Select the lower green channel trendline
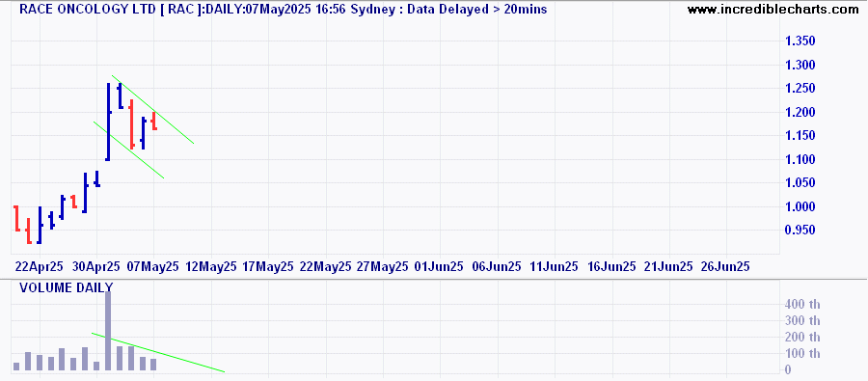The image size is (868, 381). (129, 150)
